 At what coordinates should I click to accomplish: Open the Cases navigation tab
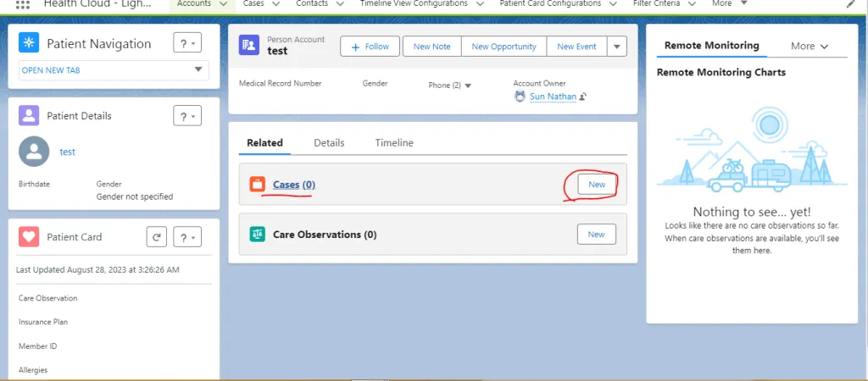point(253,3)
